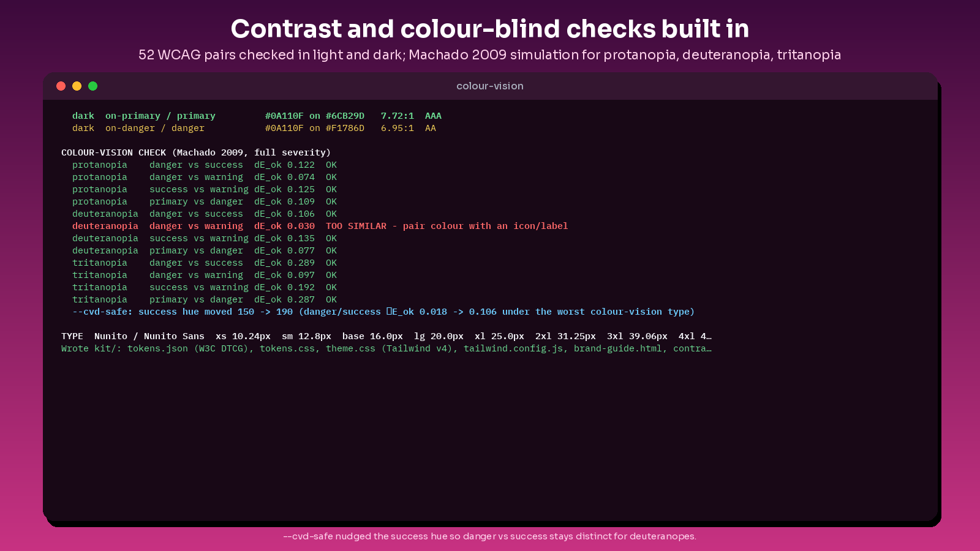
Task: Click the red deuteranopia danger vs warning row
Action: 320,226
